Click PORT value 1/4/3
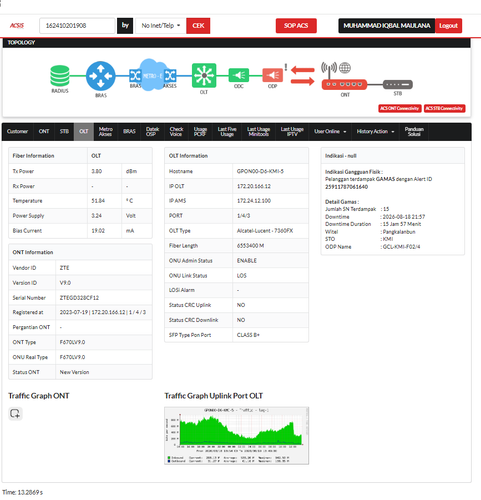The width and height of the screenshot is (481, 500). (x=243, y=216)
